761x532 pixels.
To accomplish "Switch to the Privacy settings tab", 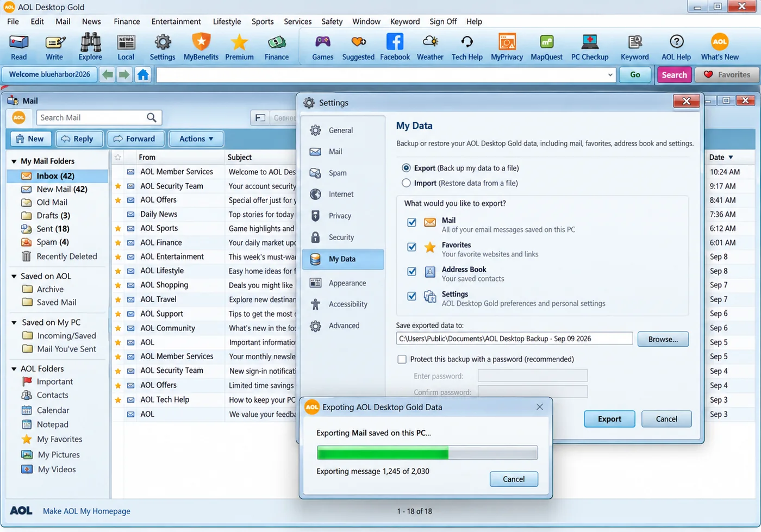I will coord(344,216).
